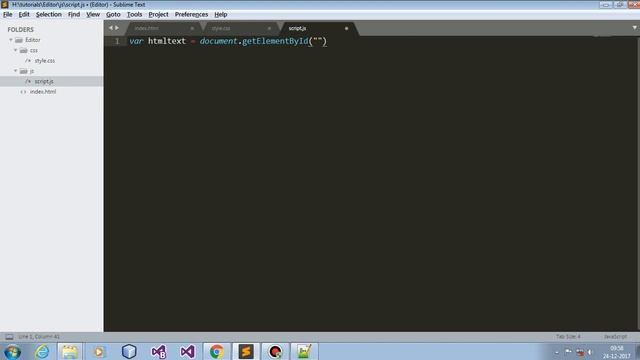
Task: Click line number 1 in gutter
Action: pos(117,41)
